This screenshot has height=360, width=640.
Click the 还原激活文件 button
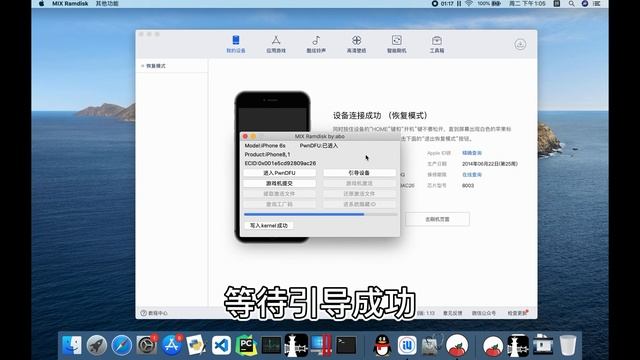(359, 194)
